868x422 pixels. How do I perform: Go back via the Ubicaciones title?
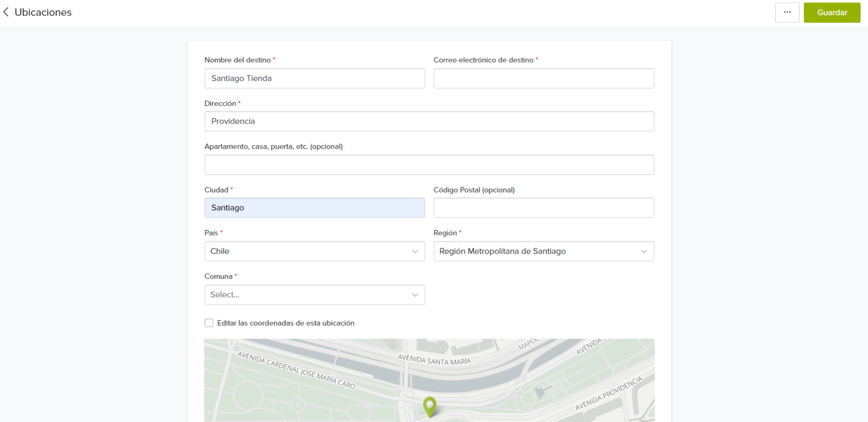click(43, 12)
